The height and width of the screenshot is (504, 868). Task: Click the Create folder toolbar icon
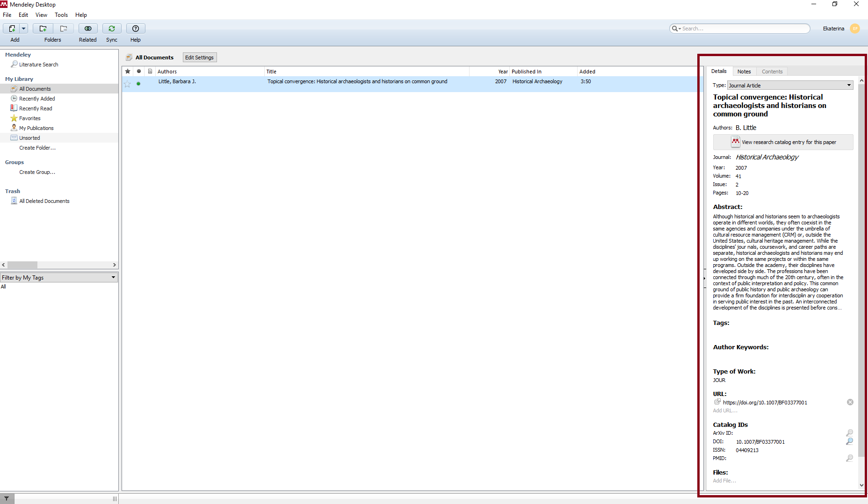pos(43,29)
